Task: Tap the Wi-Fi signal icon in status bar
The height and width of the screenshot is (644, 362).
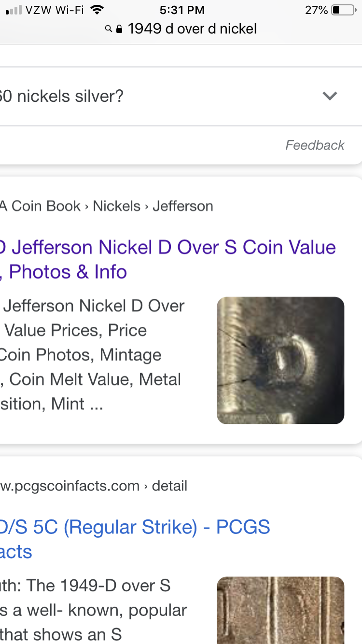Action: (97, 10)
